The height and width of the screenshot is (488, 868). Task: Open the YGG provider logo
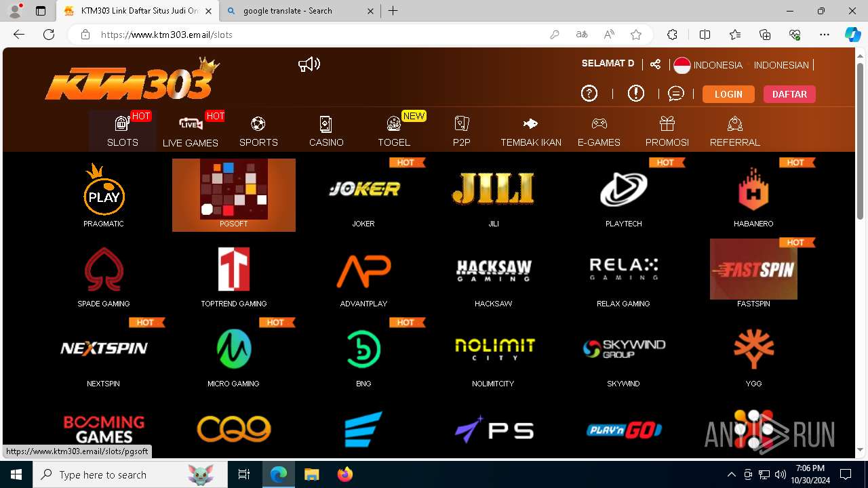pyautogui.click(x=753, y=349)
